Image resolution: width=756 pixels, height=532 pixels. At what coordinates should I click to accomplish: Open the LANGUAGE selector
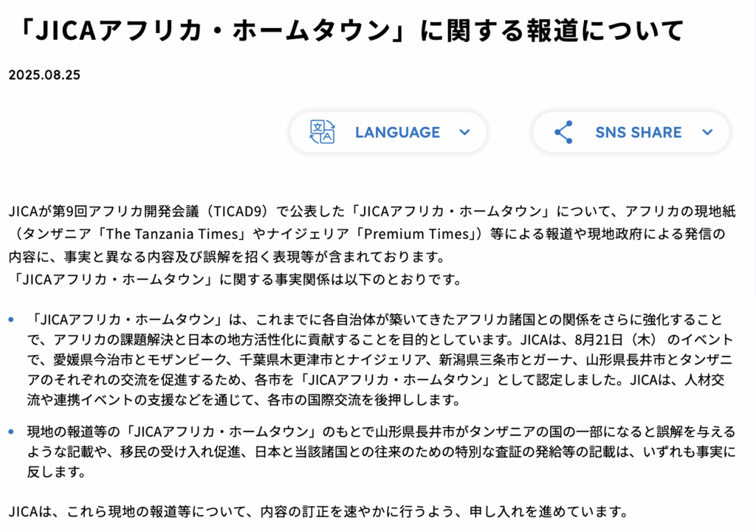tap(396, 132)
